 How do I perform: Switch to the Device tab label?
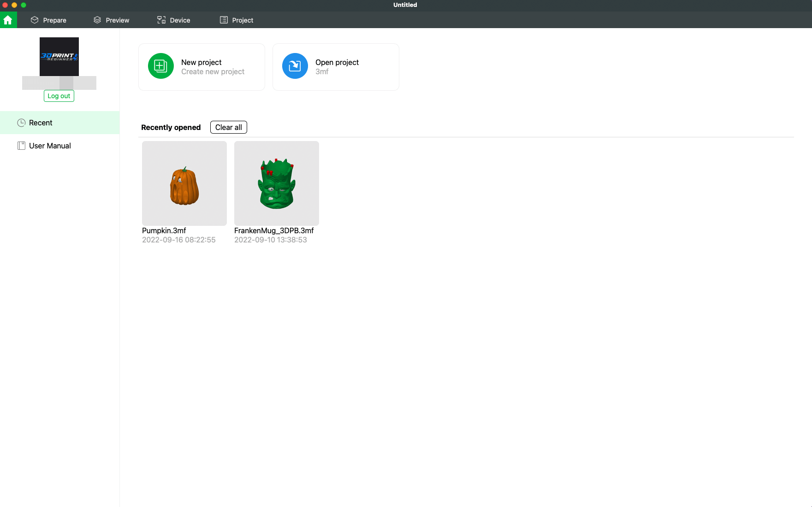tap(180, 20)
